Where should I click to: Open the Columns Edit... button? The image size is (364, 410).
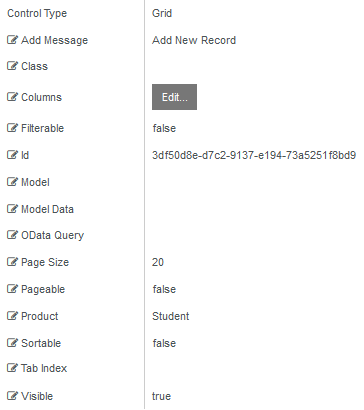tap(174, 97)
